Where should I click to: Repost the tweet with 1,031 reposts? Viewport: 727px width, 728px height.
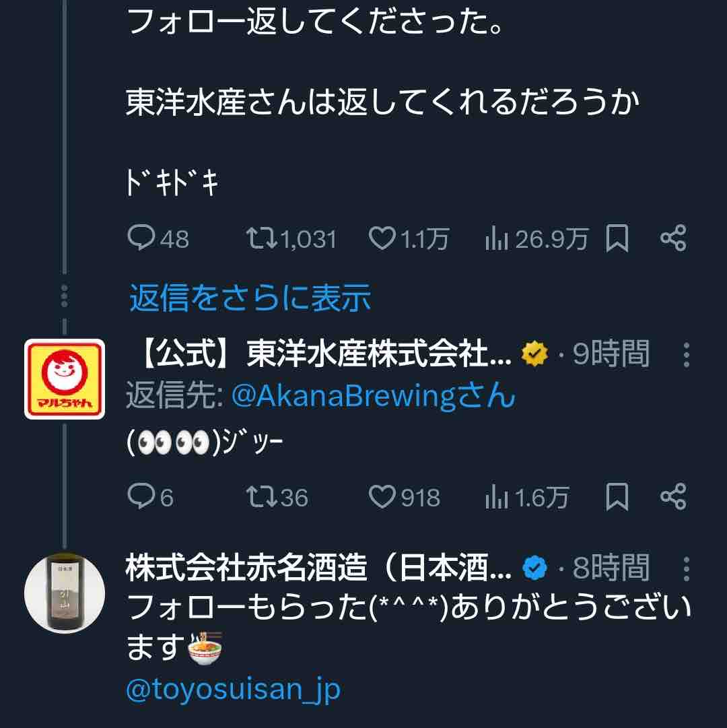(x=291, y=238)
